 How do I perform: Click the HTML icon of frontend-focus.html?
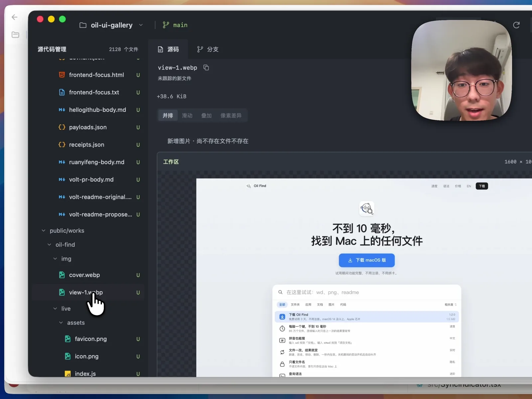pos(62,75)
